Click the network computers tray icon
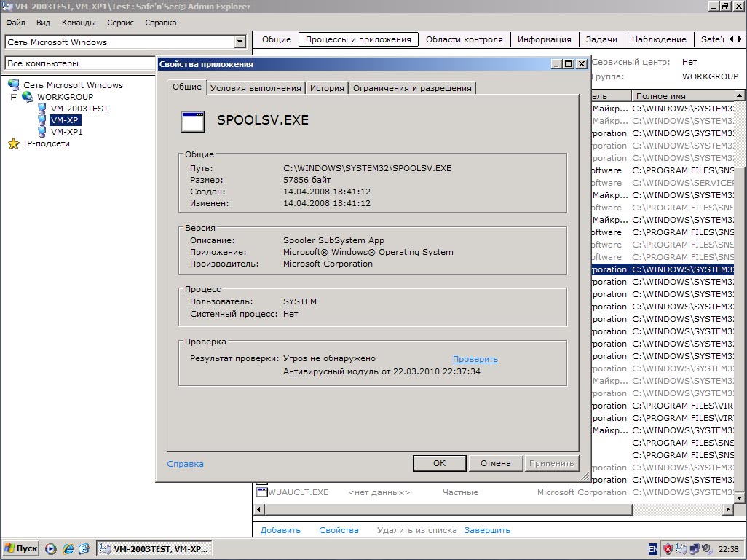Image resolution: width=747 pixels, height=560 pixels. pos(694,549)
